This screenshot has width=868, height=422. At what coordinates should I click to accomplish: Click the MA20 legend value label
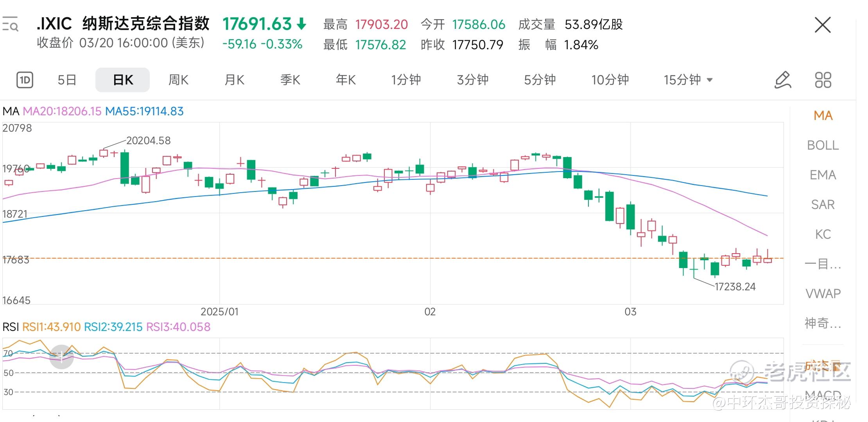click(x=62, y=111)
